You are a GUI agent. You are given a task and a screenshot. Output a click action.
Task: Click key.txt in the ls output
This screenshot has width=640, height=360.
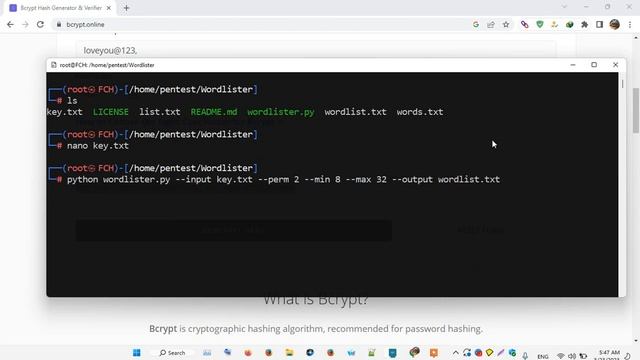point(64,112)
